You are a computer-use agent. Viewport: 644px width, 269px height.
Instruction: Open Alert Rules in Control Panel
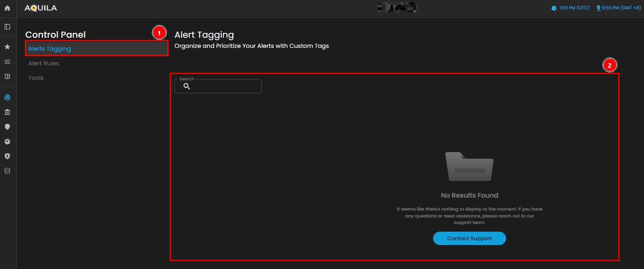pos(44,63)
